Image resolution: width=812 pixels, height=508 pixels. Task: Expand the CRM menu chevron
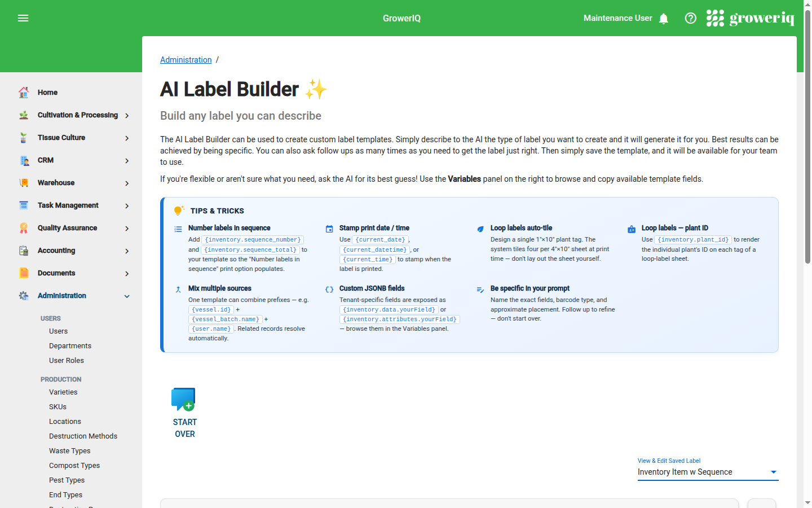point(127,161)
